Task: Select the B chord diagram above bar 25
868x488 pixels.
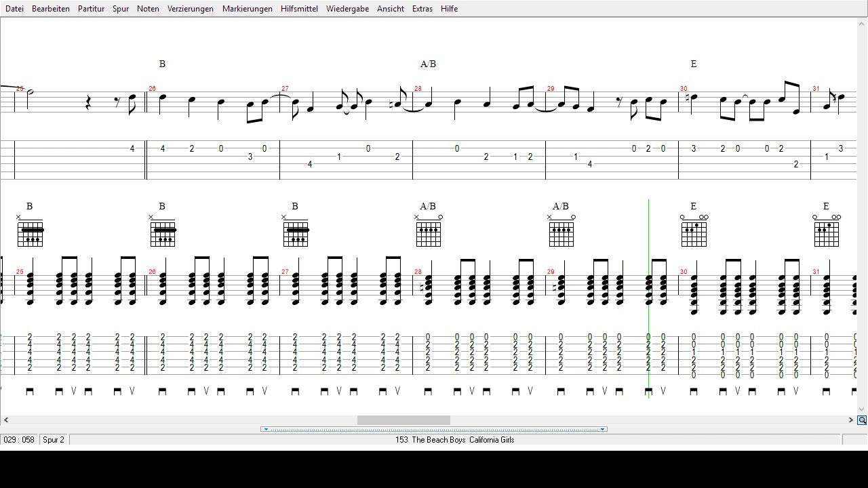Action: [x=29, y=230]
